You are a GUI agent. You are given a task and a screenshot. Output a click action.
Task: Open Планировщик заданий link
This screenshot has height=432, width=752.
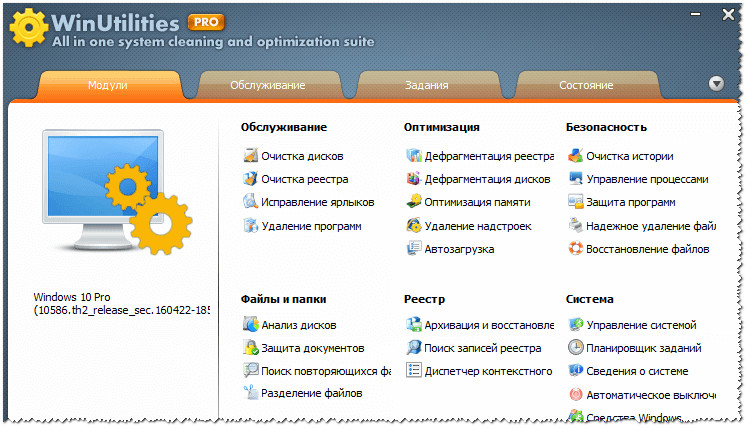tap(644, 348)
